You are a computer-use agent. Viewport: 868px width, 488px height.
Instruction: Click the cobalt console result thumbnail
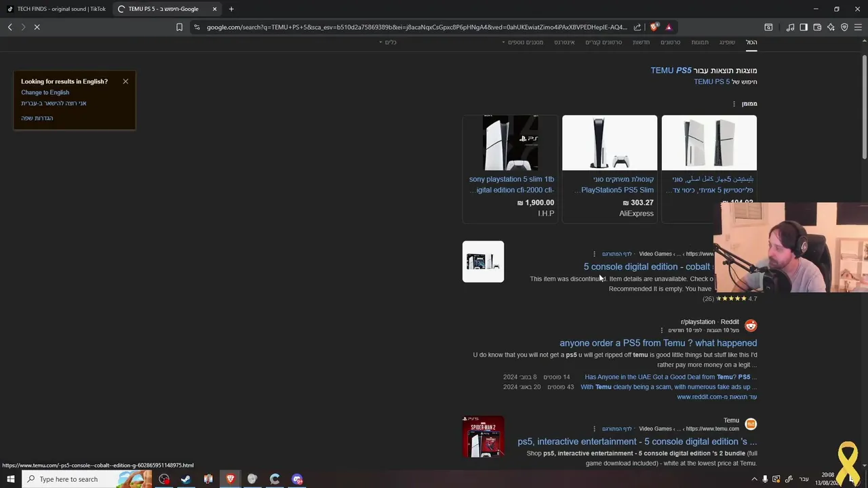tap(483, 262)
